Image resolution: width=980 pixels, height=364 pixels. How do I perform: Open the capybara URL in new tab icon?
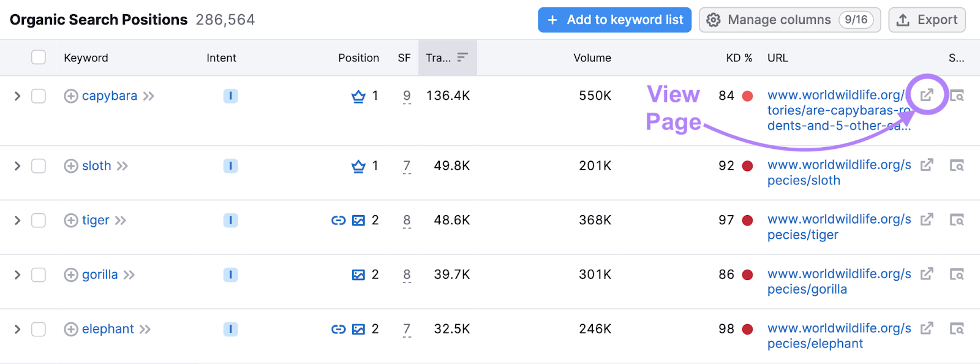[x=927, y=95]
